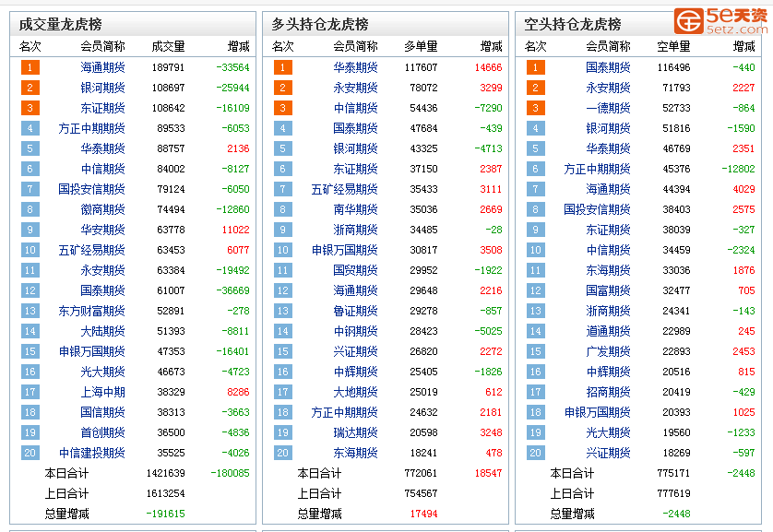
Task: Open 中信建投期货 member link
Action: 91,453
